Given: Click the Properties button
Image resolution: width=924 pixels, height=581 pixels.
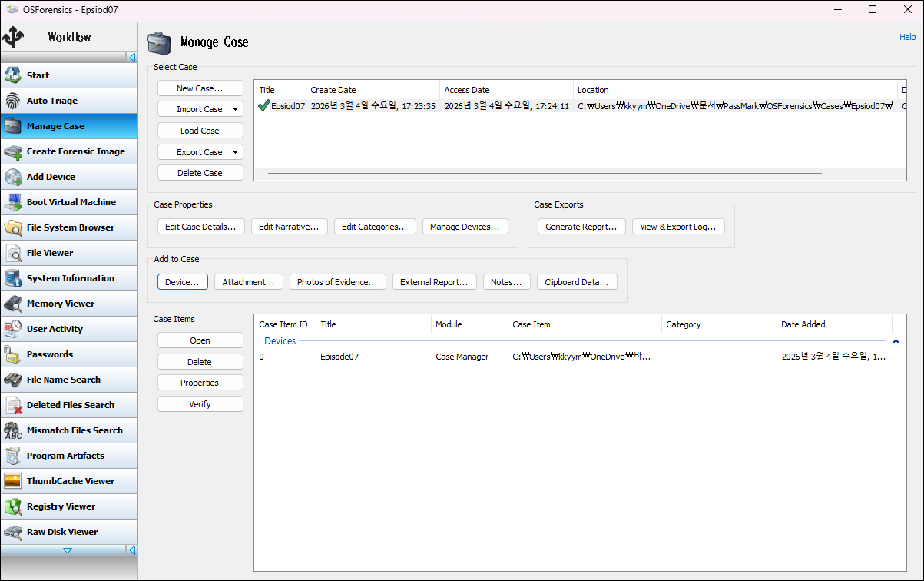Looking at the screenshot, I should click(x=200, y=383).
